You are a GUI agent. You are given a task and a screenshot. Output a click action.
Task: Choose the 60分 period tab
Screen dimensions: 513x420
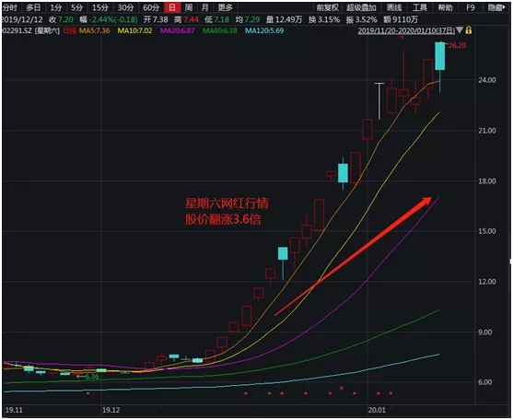click(151, 7)
